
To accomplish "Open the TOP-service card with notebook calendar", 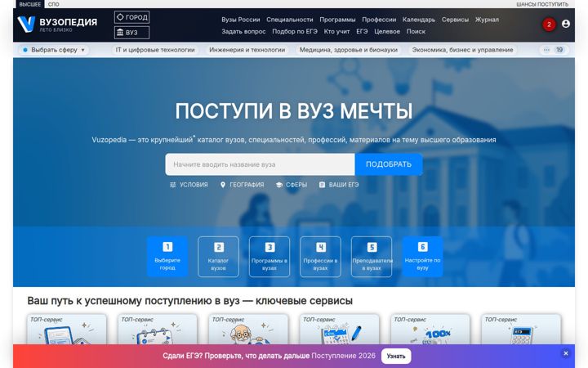I will 158,330.
